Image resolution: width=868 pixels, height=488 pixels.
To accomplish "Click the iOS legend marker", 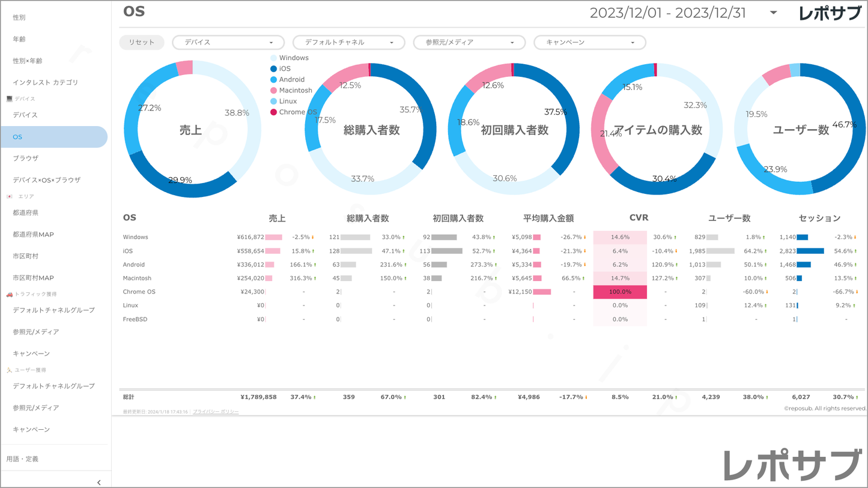I will click(274, 69).
